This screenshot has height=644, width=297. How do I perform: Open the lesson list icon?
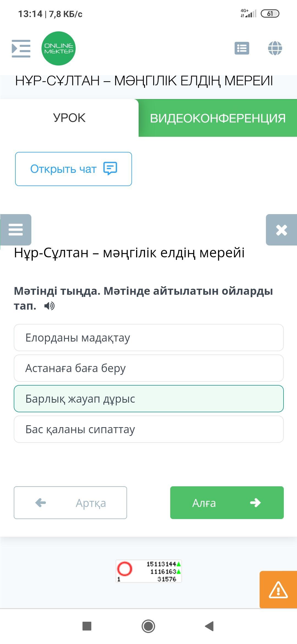point(242,48)
